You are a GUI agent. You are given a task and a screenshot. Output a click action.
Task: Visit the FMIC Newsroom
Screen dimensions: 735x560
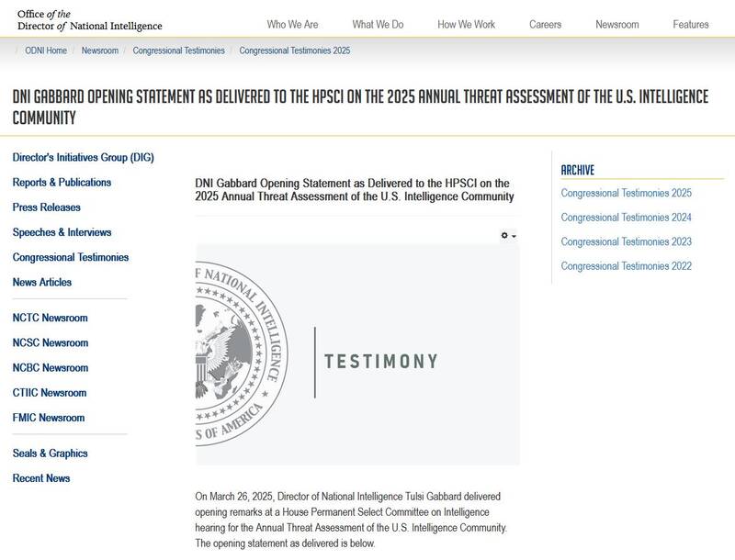pyautogui.click(x=49, y=417)
